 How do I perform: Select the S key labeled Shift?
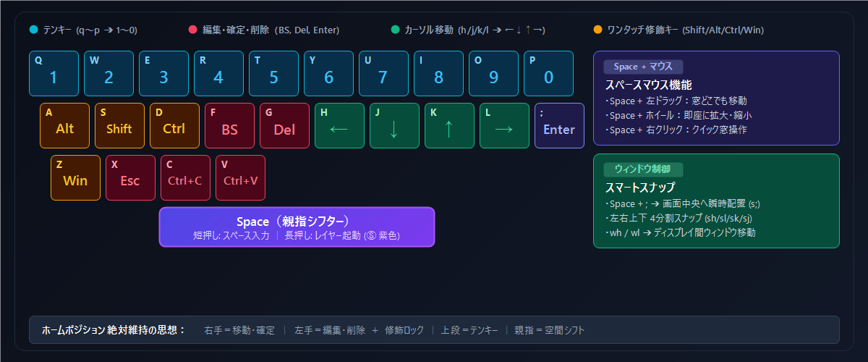tap(119, 126)
